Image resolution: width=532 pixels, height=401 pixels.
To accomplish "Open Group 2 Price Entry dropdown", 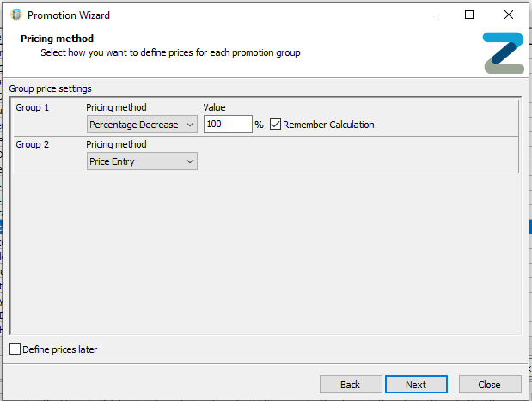I will pos(142,161).
